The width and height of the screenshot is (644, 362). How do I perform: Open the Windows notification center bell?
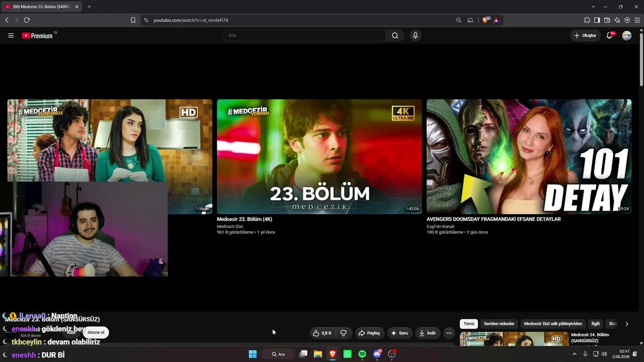635,354
